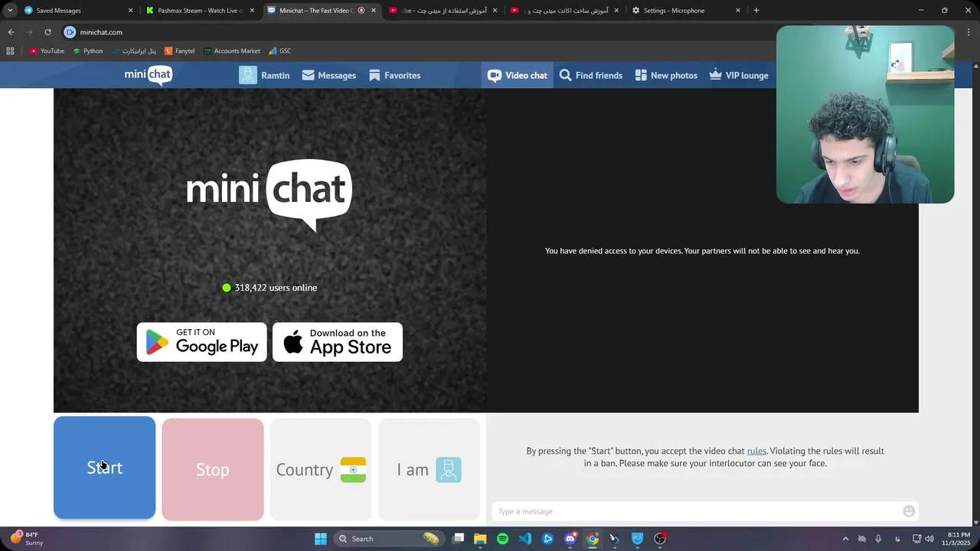Open the Windows Start menu
Image resolution: width=980 pixels, height=551 pixels.
tap(321, 539)
